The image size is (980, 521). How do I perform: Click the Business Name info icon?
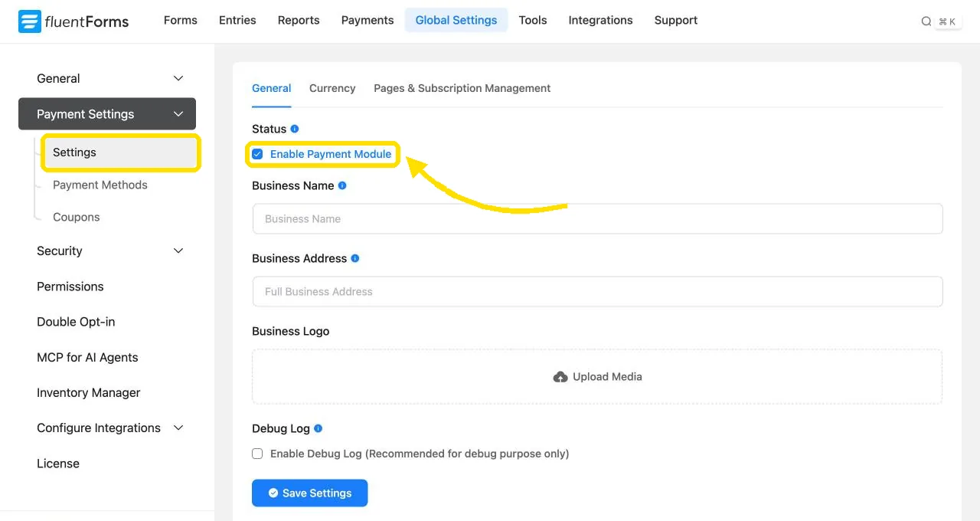point(342,185)
